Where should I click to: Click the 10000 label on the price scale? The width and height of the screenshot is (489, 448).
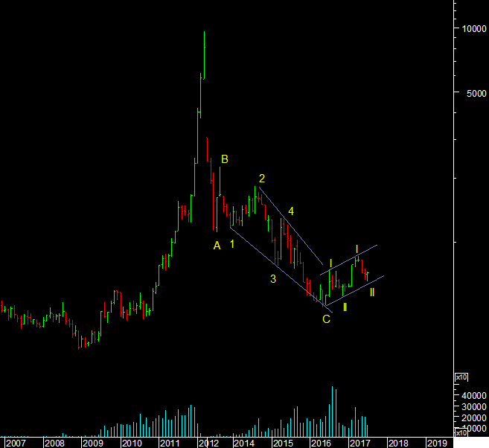click(474, 29)
